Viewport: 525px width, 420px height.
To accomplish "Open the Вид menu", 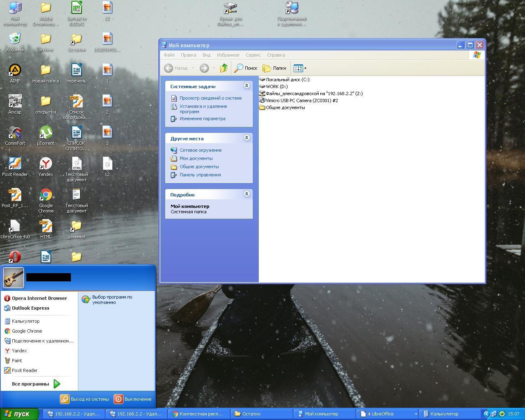I will click(x=206, y=55).
